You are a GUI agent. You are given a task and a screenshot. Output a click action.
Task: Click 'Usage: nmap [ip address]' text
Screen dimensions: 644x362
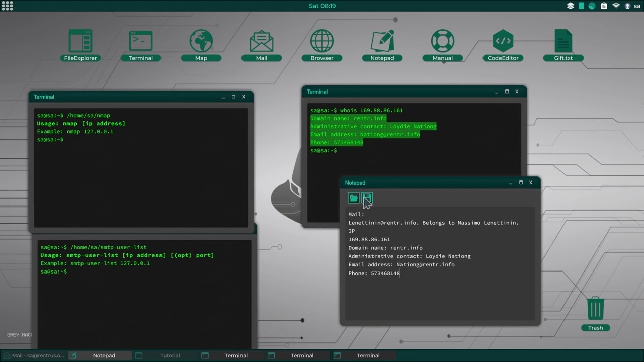pos(81,123)
